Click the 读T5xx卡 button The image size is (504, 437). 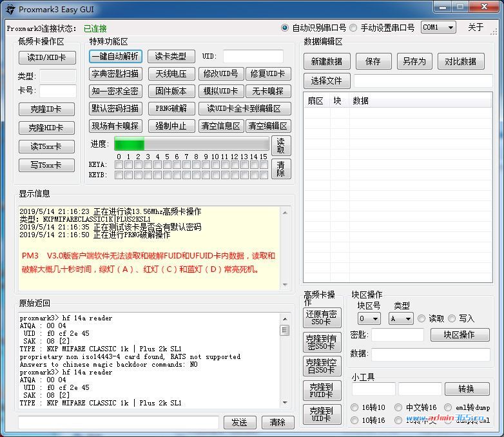(46, 146)
